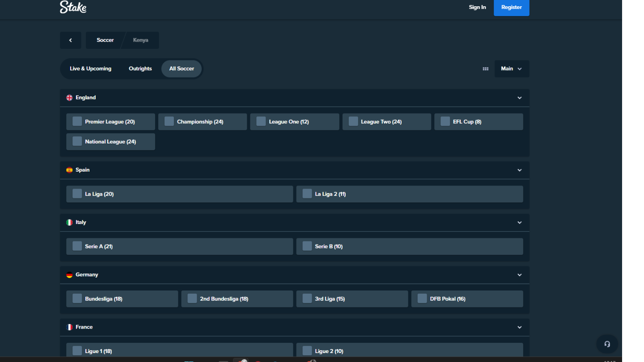This screenshot has width=644, height=362.
Task: Switch to the Live & Upcoming tab
Action: pos(91,69)
